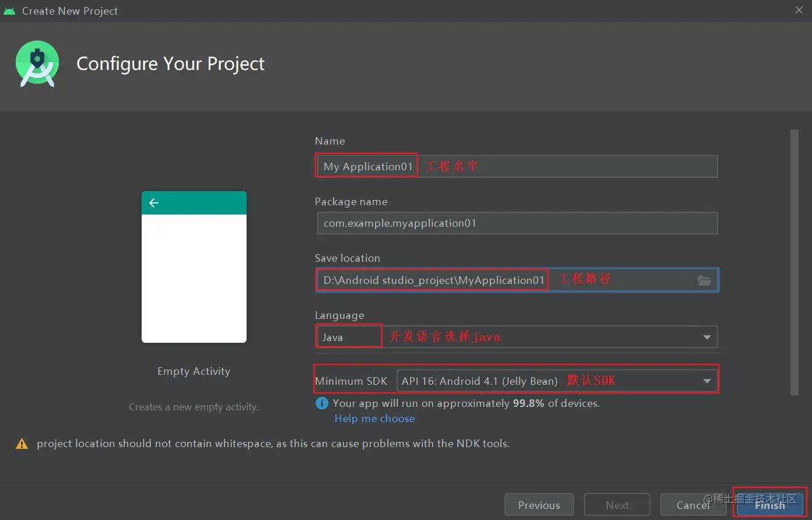Screen dimensions: 812x520
Task: Click the Package name field
Action: (x=517, y=223)
